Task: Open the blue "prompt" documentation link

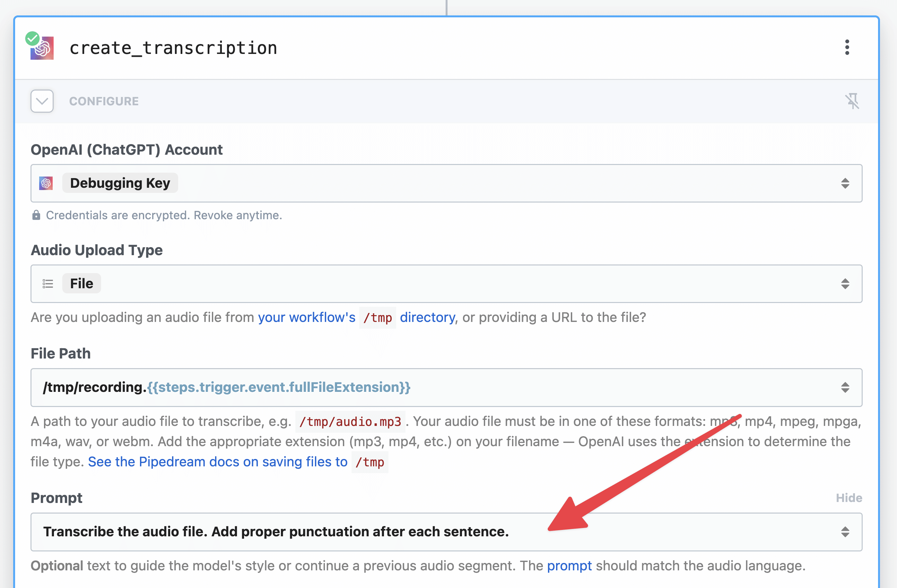Action: [x=569, y=566]
